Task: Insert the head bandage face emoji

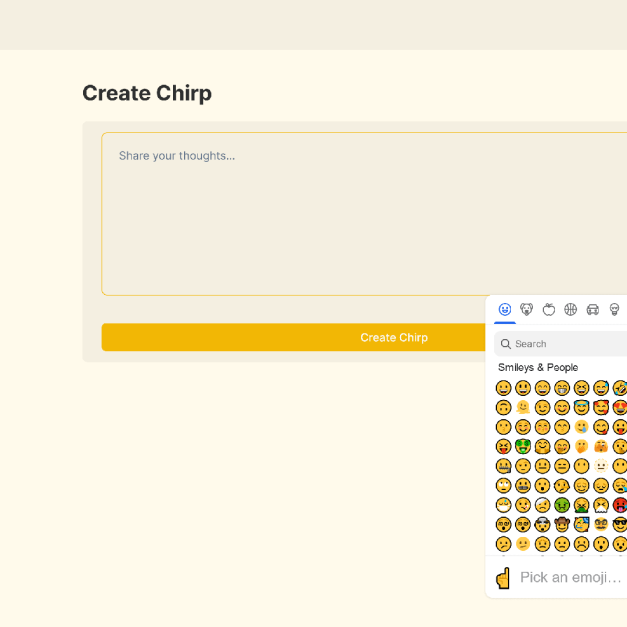Action: [x=543, y=505]
